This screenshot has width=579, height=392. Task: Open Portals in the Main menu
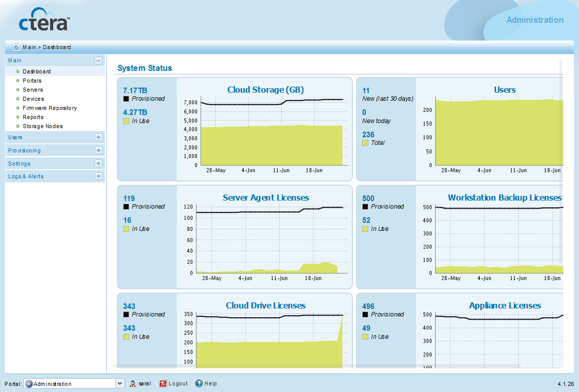tap(32, 81)
